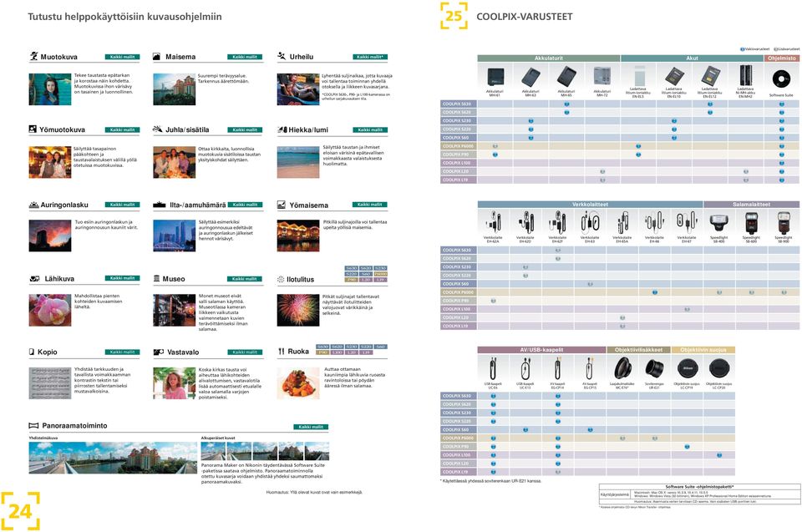Click the Akkulaturi MH-72 charger image
Viewport: 802px width, 532px height.
pos(602,77)
